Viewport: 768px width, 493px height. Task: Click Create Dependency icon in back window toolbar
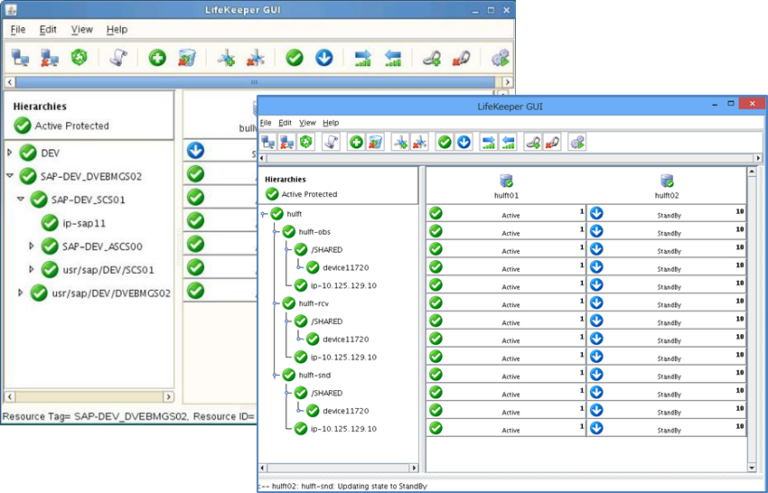click(x=226, y=58)
